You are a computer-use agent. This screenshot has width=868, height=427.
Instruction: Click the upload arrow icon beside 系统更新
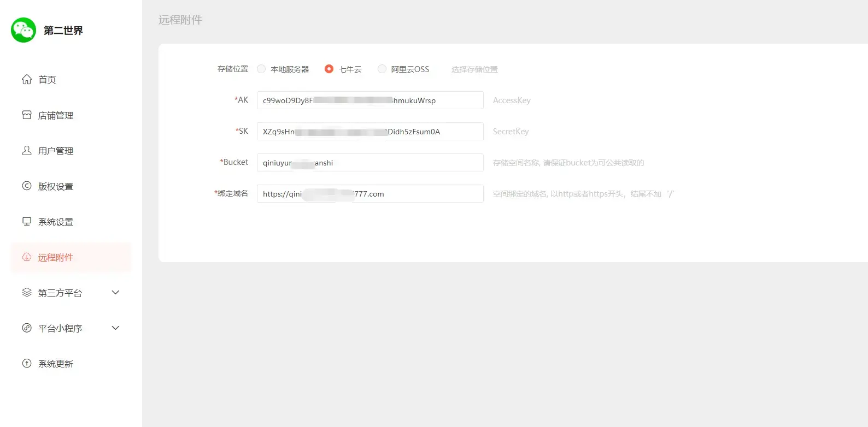27,364
